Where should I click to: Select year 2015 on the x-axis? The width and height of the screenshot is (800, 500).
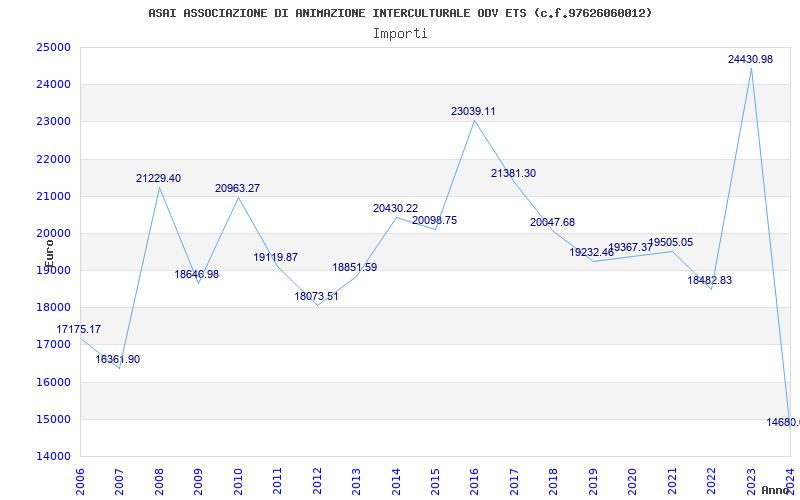point(435,481)
